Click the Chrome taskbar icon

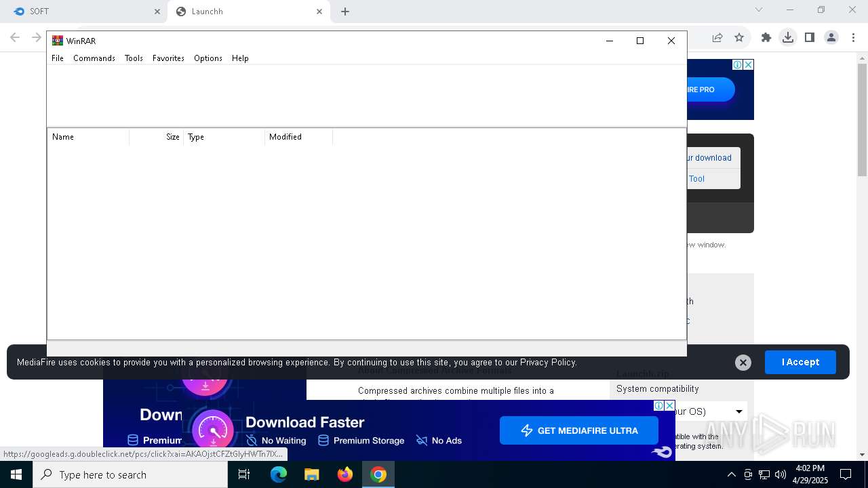coord(378,474)
